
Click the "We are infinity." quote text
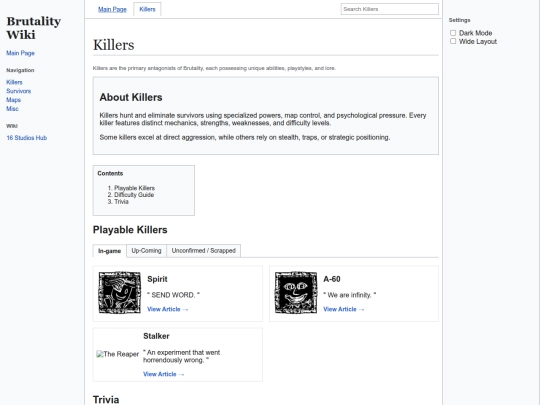pyautogui.click(x=350, y=295)
